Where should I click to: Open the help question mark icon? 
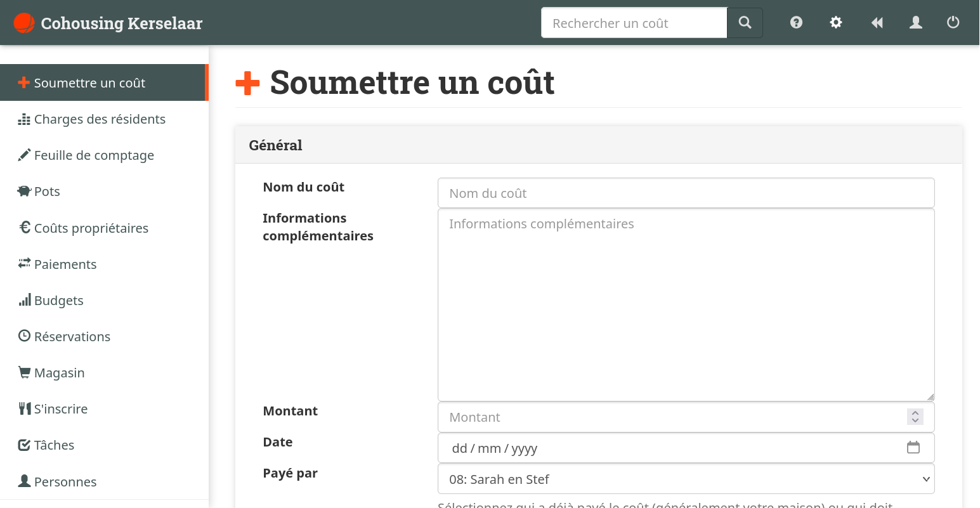pos(795,22)
